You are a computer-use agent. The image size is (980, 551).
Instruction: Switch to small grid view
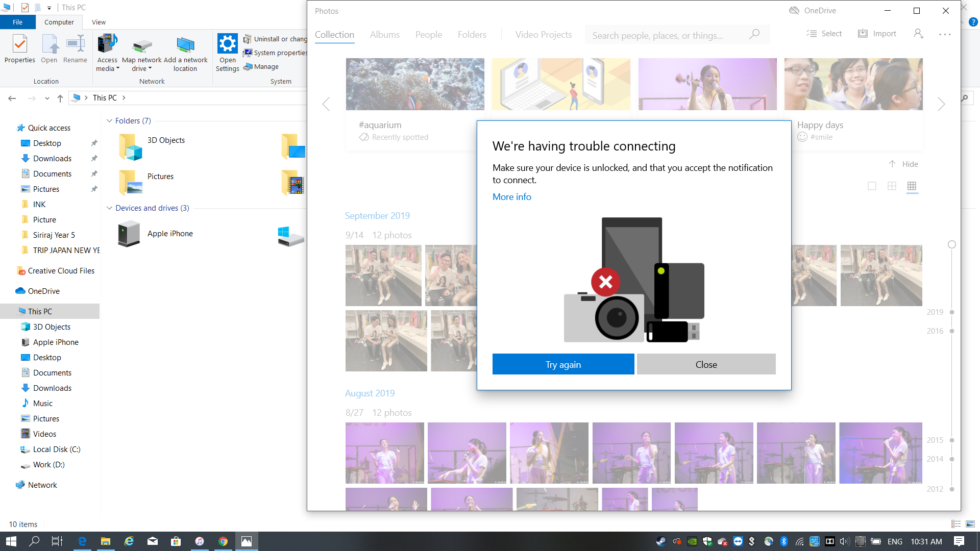(x=912, y=186)
